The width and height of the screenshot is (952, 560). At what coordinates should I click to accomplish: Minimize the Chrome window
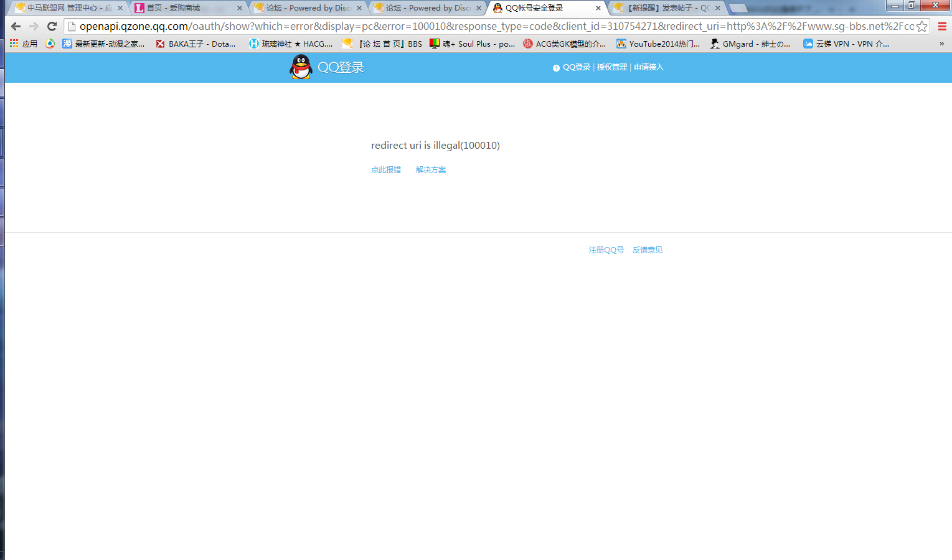coord(895,6)
